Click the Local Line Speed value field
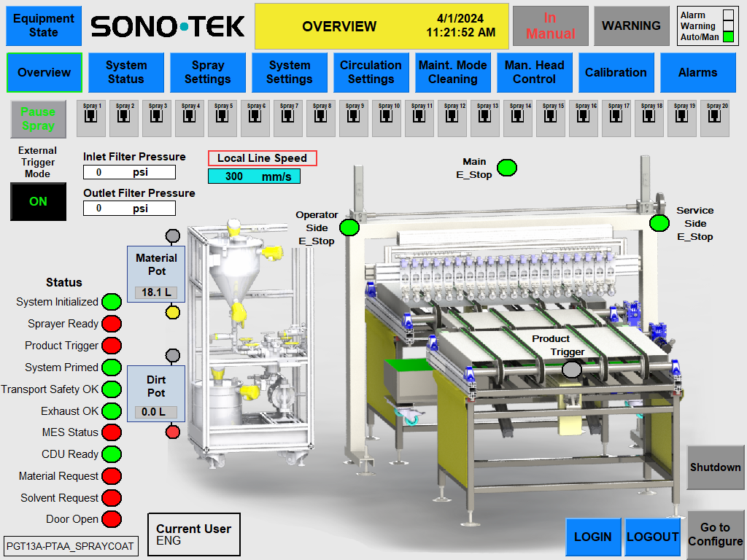 [254, 176]
